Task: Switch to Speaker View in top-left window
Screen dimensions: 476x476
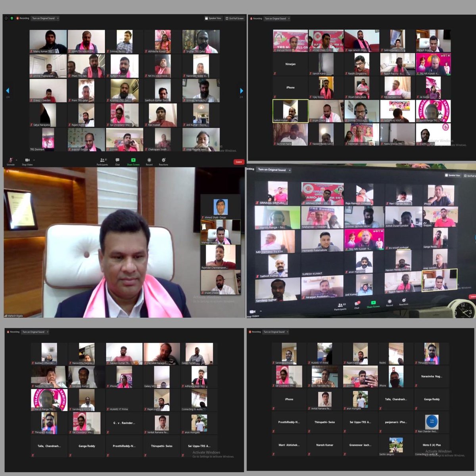Action: (x=213, y=18)
